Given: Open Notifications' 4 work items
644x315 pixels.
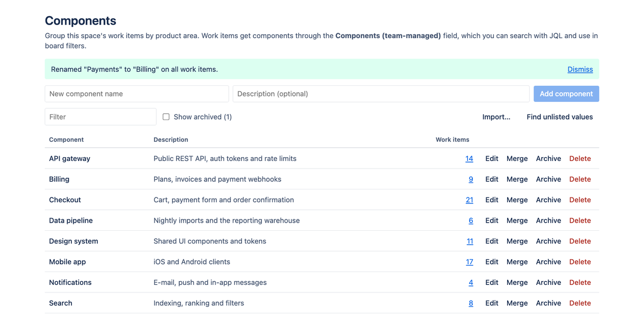Looking at the screenshot, I should [471, 282].
